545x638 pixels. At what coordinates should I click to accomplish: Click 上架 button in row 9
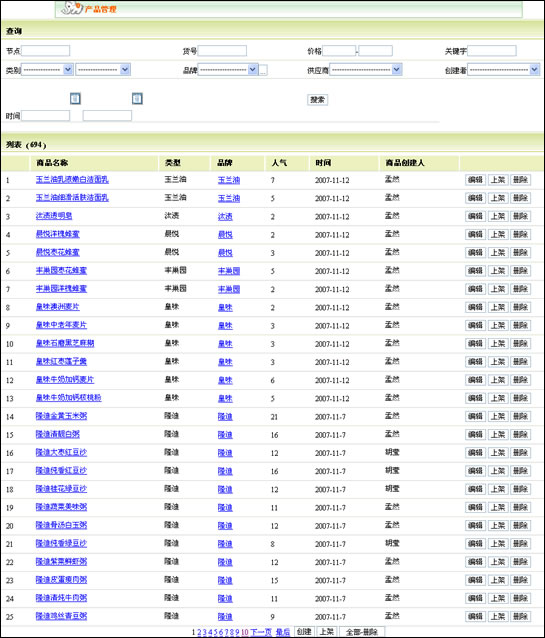(x=498, y=325)
